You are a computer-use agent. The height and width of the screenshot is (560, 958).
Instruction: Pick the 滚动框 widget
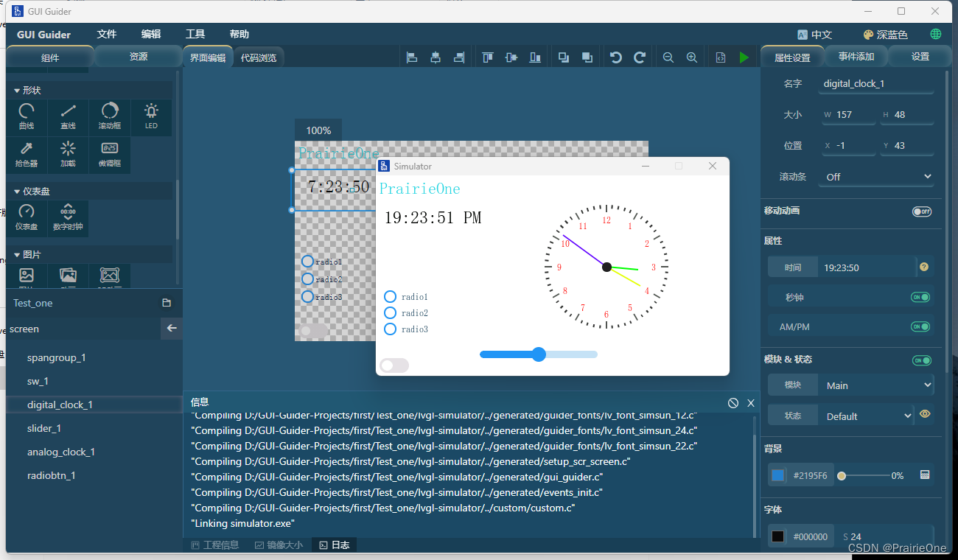[x=110, y=117]
